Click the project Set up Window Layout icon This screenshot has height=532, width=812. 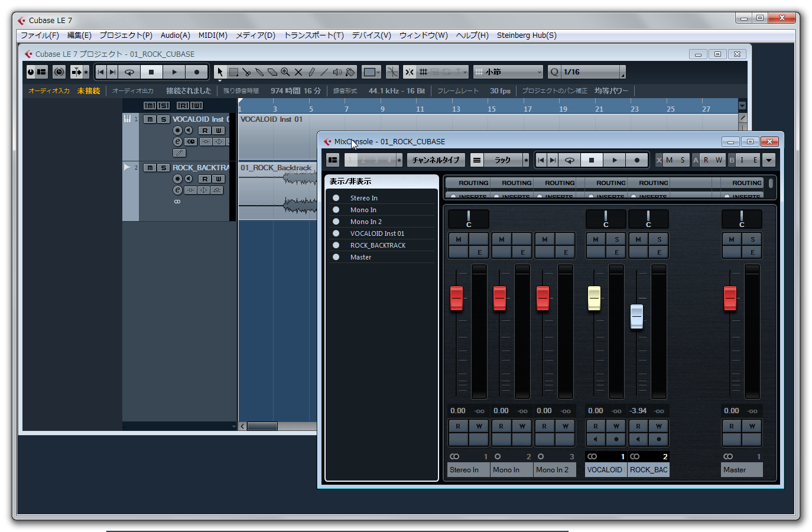pyautogui.click(x=41, y=72)
